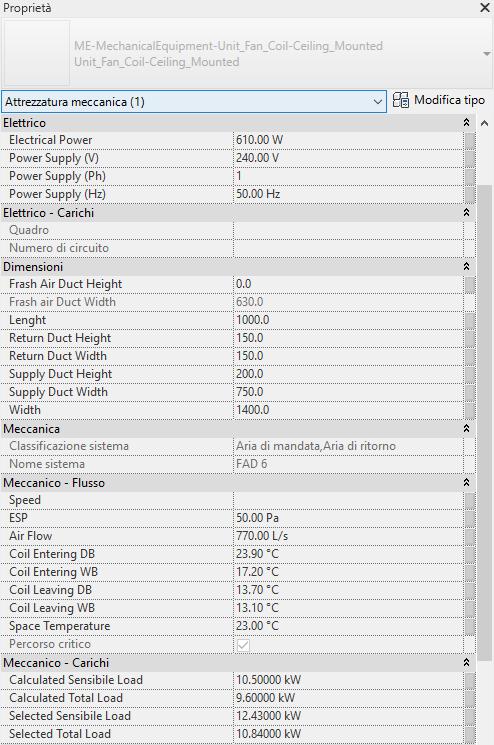Click the associate button beside Air Flow
Viewport: 494px width, 745px height.
470,536
